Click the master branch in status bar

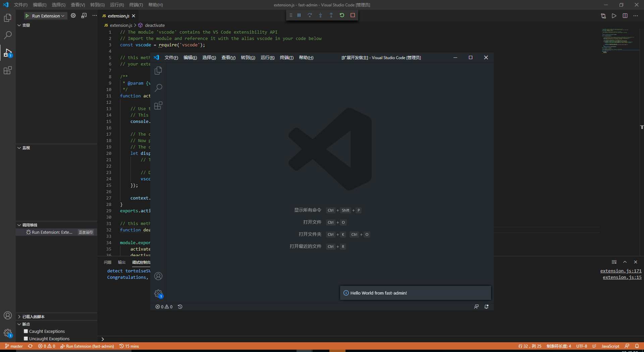coord(14,346)
